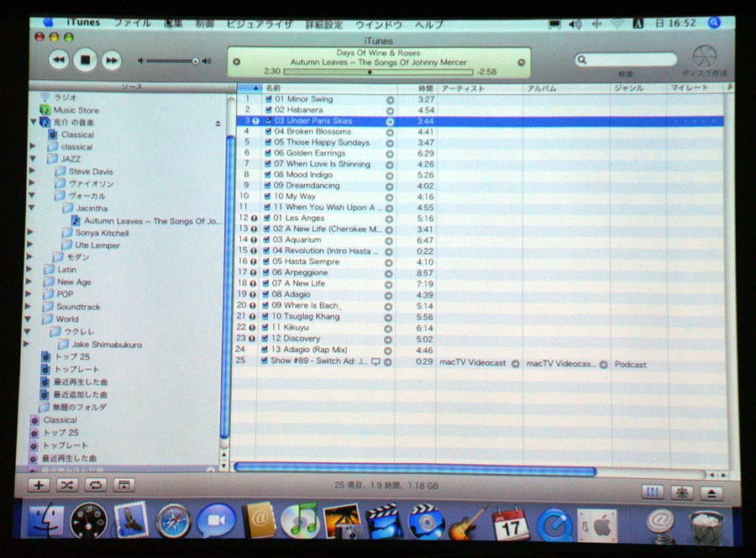The width and height of the screenshot is (756, 558).
Task: Uncheck the 03 Aquarium checkbox
Action: (265, 240)
